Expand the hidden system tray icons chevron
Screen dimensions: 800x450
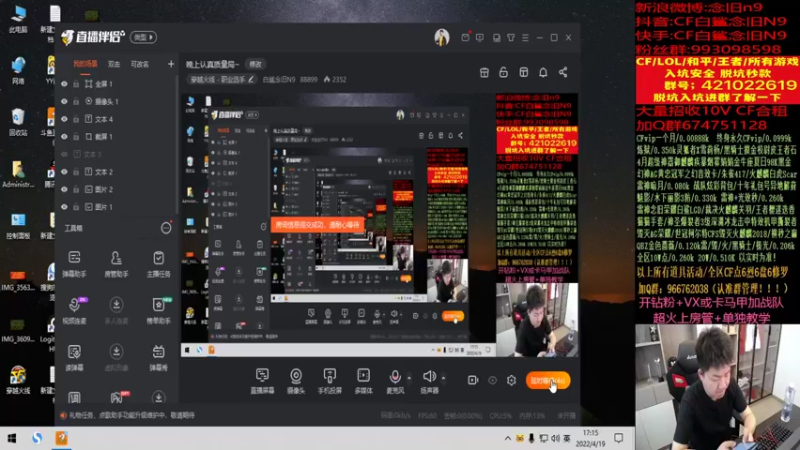pos(508,438)
